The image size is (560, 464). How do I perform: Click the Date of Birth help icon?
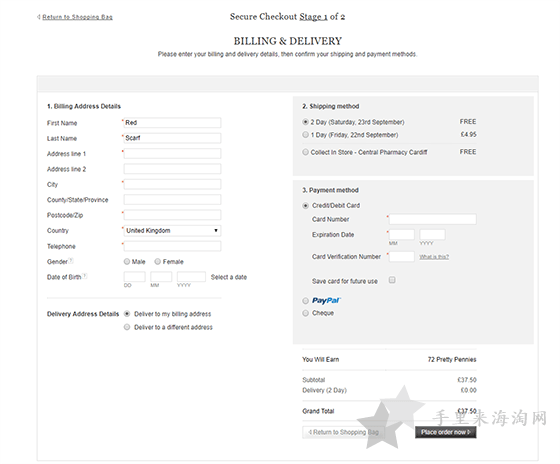tap(85, 276)
